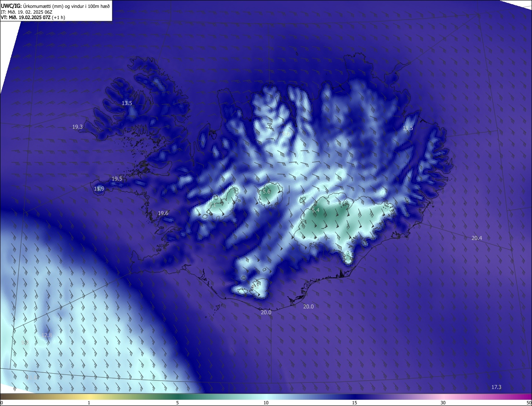This screenshot has height=406, width=532.
Task: Click the faint 12.8 value over the ocean
Action: point(47,335)
